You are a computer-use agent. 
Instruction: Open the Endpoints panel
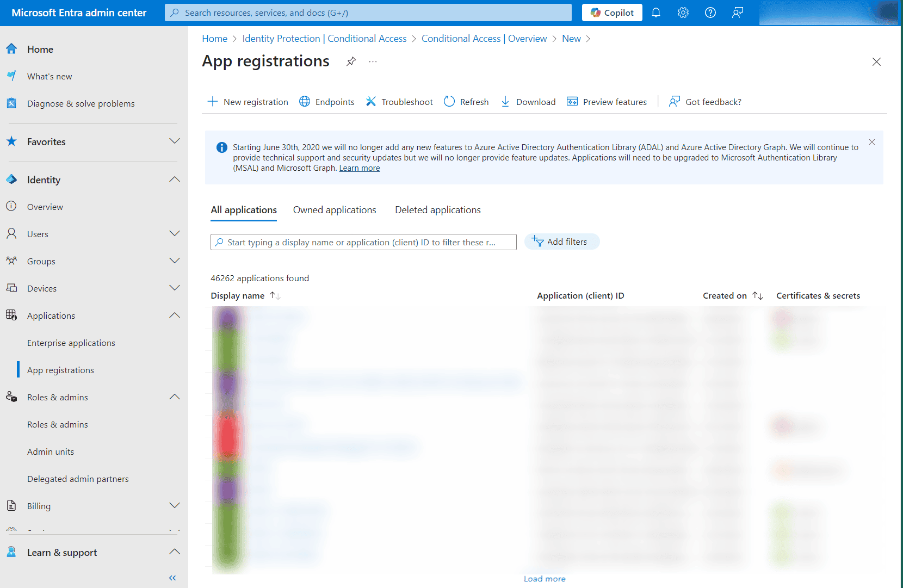pos(327,102)
